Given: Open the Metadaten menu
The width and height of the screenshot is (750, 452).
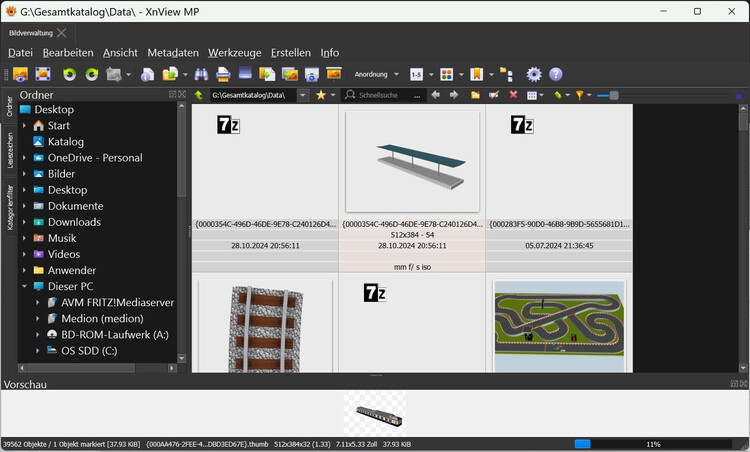Looking at the screenshot, I should click(x=172, y=52).
